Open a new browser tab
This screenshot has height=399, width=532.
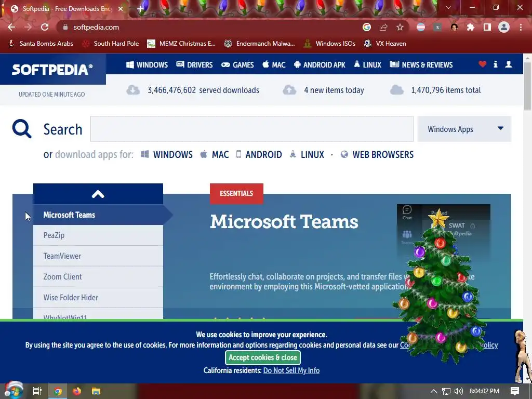[x=140, y=9]
